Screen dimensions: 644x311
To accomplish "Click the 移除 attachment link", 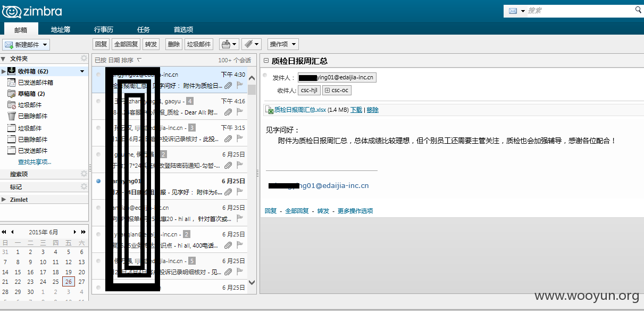I will tap(373, 110).
